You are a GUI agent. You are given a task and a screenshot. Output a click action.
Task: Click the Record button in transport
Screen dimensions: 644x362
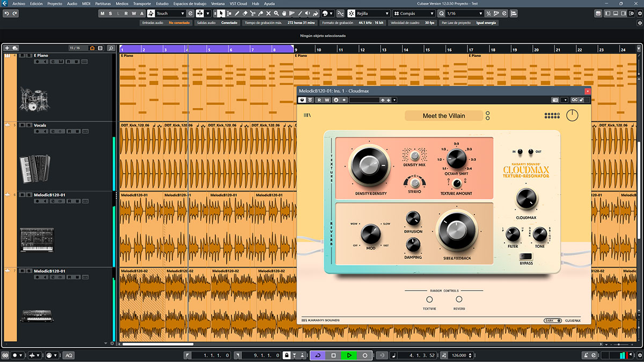point(365,355)
